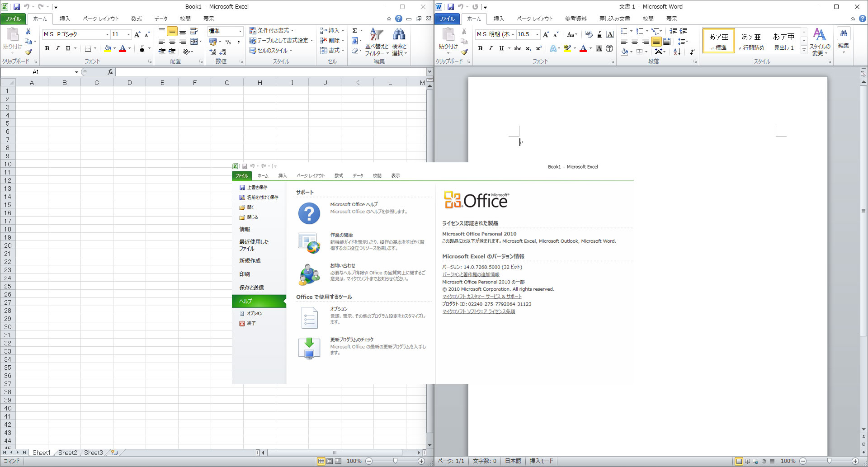Click the wrap text icon in Excel
The width and height of the screenshot is (868, 467).
(x=194, y=31)
